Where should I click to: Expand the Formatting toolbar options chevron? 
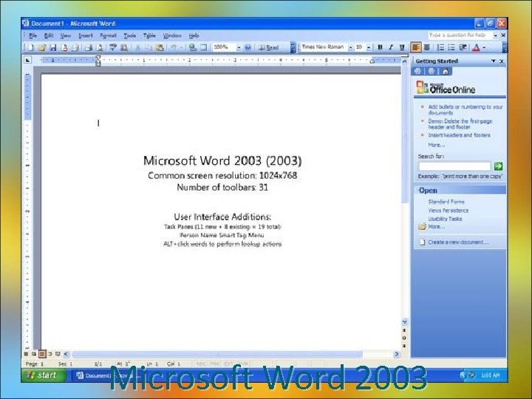click(x=505, y=47)
